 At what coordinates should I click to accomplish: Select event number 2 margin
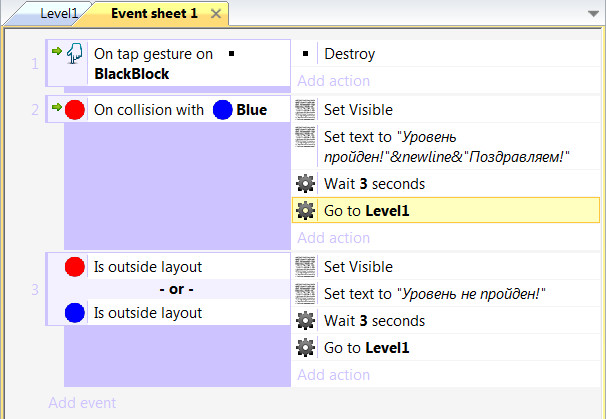coord(35,110)
